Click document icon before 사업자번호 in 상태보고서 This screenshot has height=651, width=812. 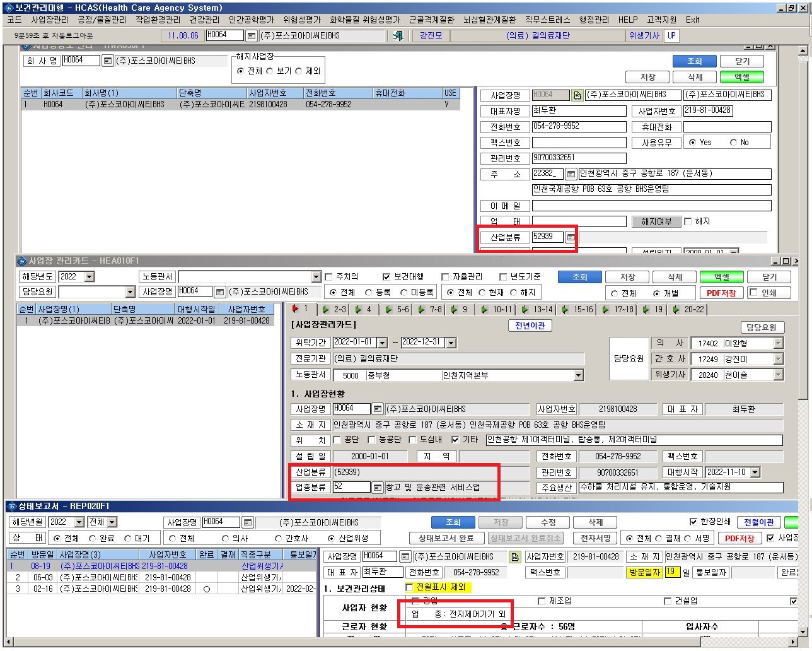point(515,557)
